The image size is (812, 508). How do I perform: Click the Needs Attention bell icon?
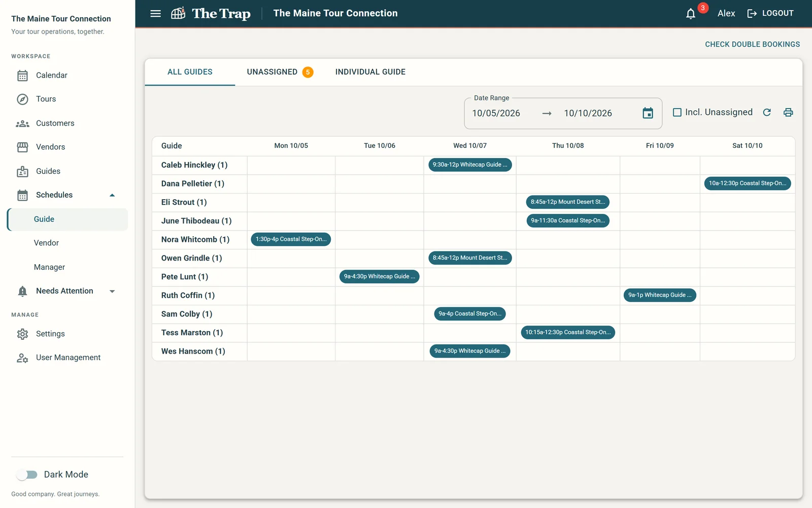pyautogui.click(x=22, y=291)
